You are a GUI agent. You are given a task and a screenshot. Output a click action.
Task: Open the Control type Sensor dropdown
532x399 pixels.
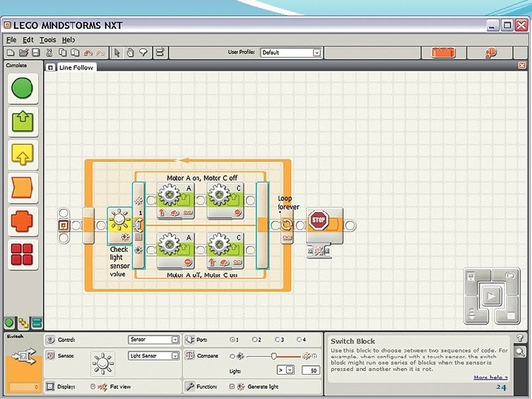tap(175, 340)
